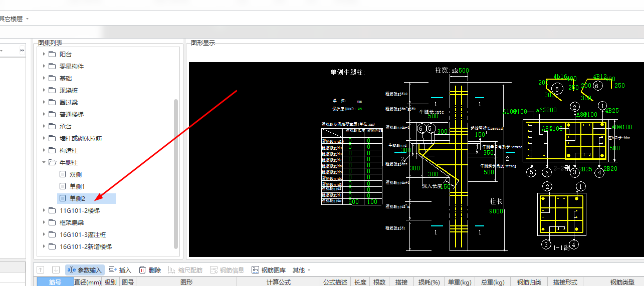Image resolution: width=644 pixels, height=286 pixels.
Task: Select the 单侧1 tree item
Action: [x=77, y=186]
